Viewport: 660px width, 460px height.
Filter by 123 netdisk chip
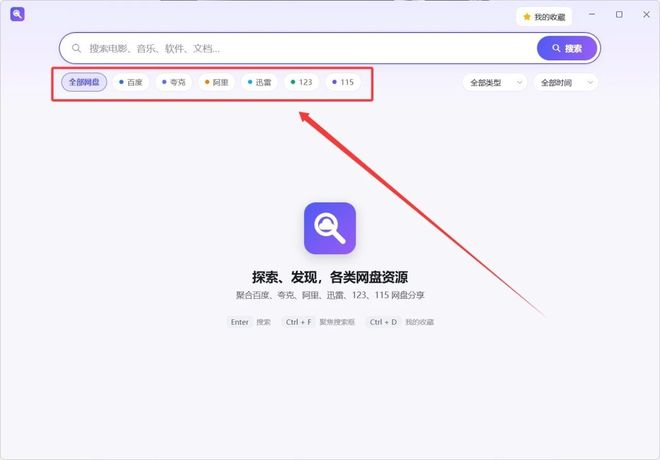(301, 82)
